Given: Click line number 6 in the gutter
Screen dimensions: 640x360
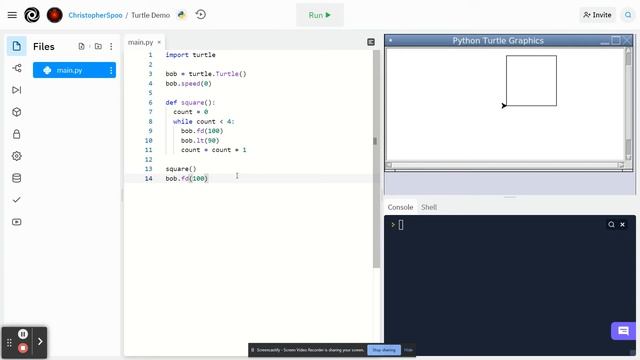Looking at the screenshot, I should (150, 102).
